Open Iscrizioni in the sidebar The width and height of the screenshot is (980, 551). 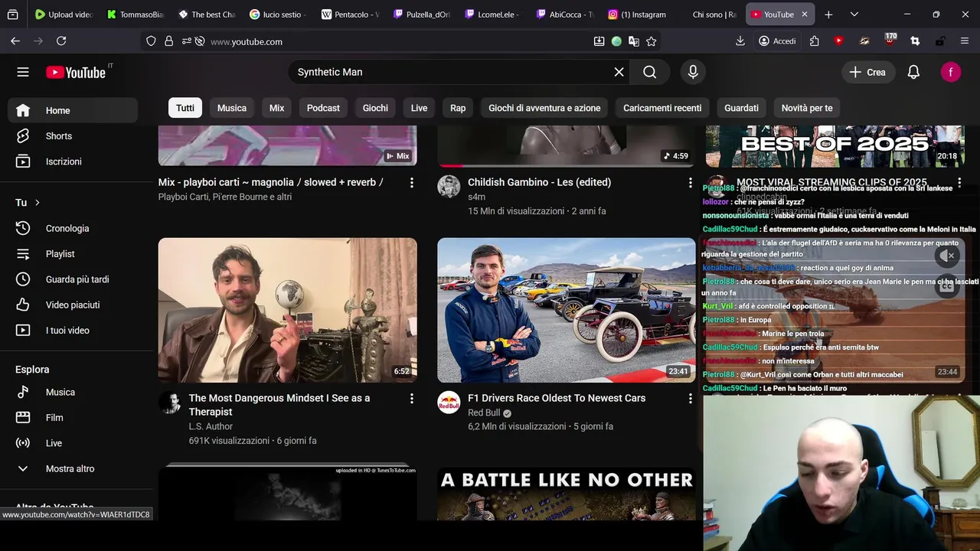(x=73, y=161)
